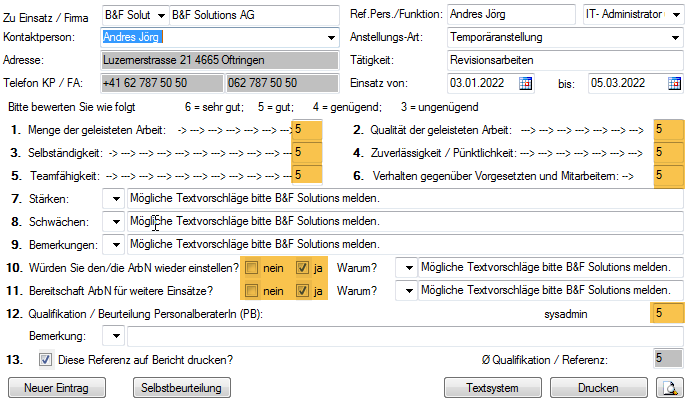Open calendar picker for Einsatz von date
Screen dimensions: 691x403
coord(526,83)
